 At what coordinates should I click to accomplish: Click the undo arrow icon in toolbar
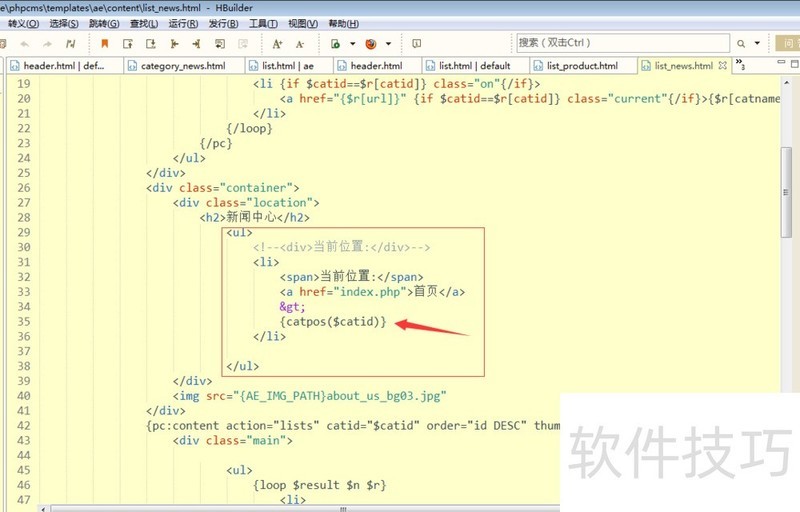[x=24, y=44]
